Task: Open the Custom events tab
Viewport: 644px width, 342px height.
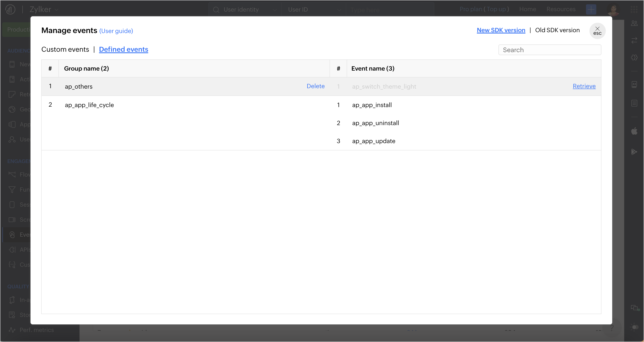Action: pyautogui.click(x=65, y=49)
